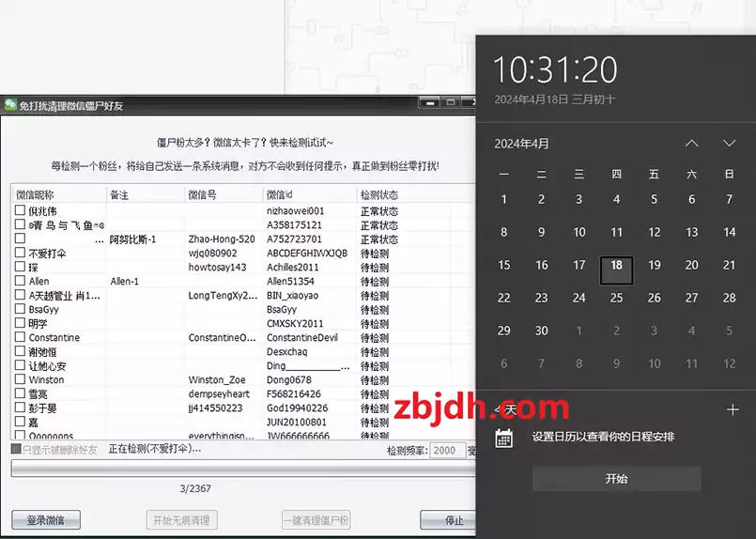Click the 检测频率 input field showing 2000
The width and height of the screenshot is (756, 539).
(x=447, y=450)
